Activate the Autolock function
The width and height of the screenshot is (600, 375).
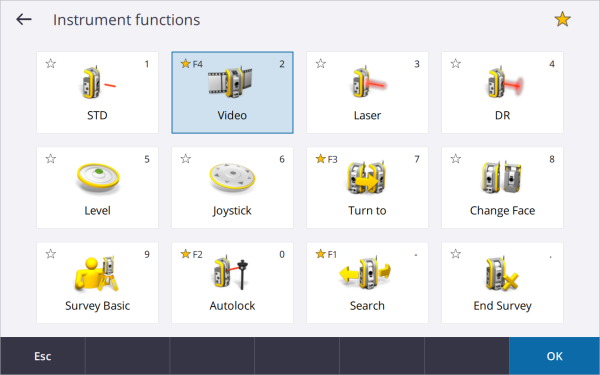click(232, 283)
